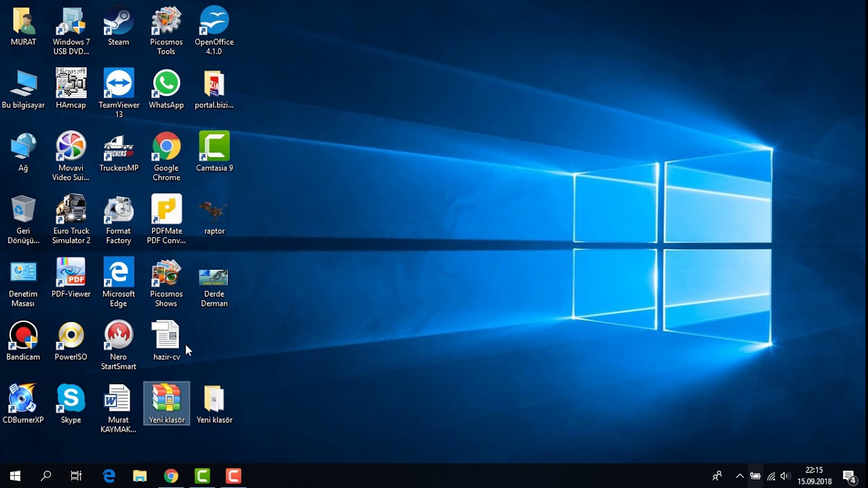This screenshot has width=868, height=488.
Task: Open the Windows Start menu
Action: click(x=15, y=476)
